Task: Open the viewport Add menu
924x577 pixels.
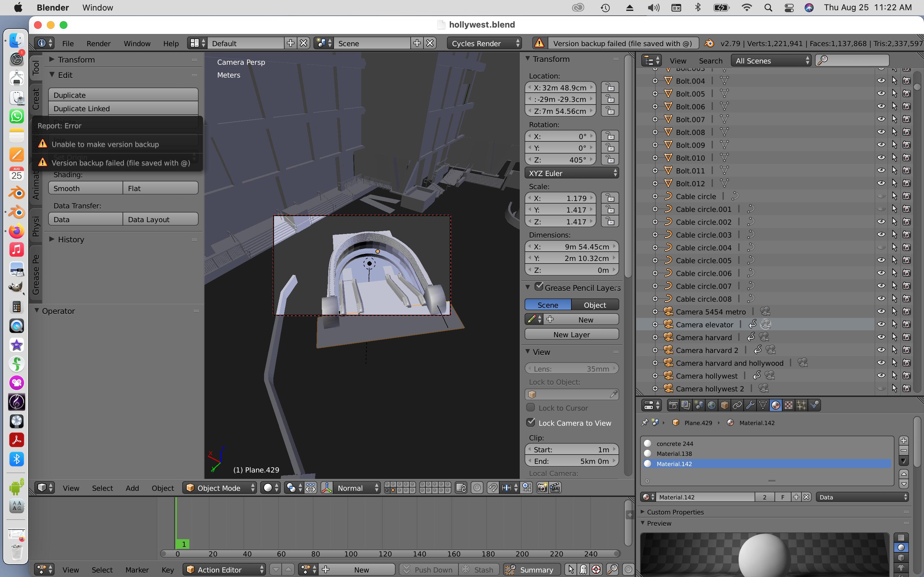Action: [x=132, y=488]
